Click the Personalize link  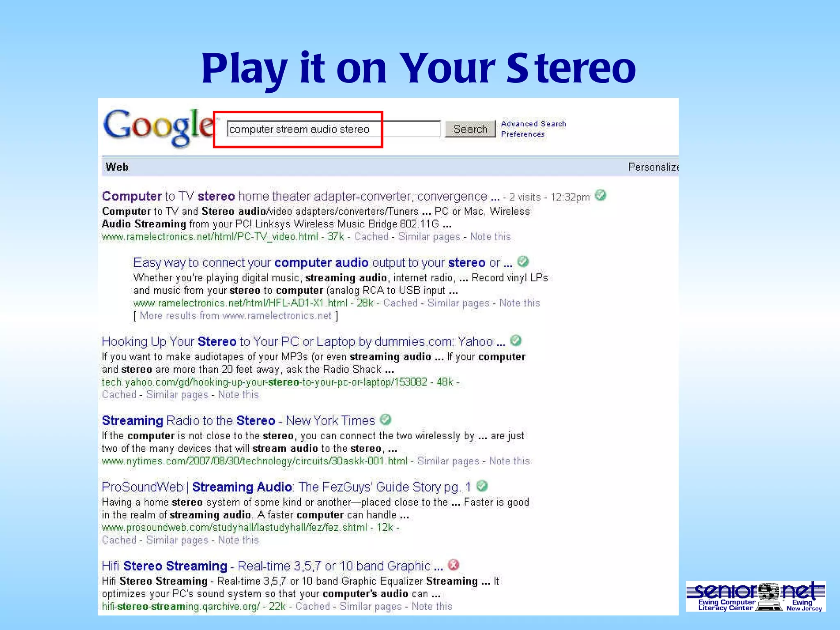coord(653,167)
